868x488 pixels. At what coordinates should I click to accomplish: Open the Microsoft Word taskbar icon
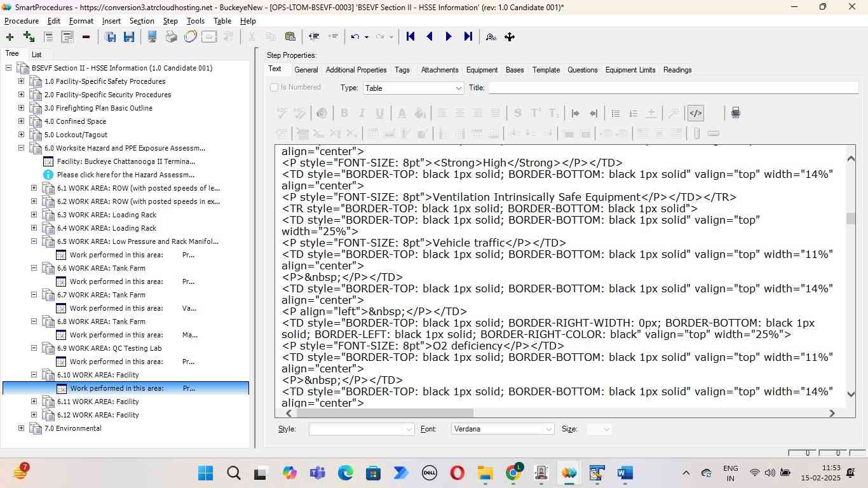tap(625, 473)
